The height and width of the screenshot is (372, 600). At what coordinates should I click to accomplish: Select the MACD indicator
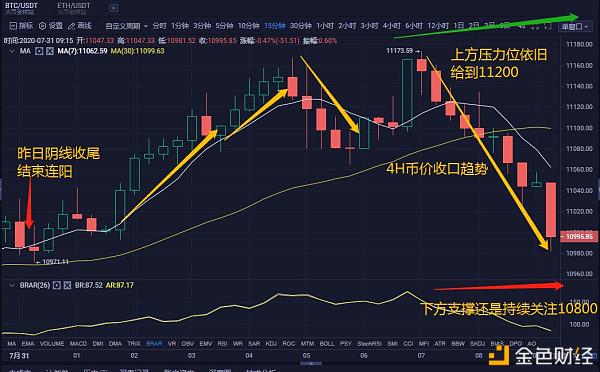78,344
